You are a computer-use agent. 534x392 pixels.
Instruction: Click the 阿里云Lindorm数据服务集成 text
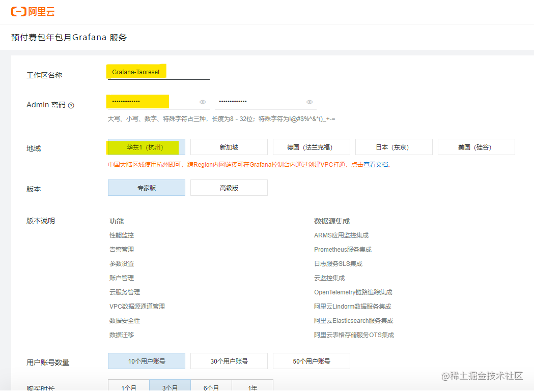point(352,307)
